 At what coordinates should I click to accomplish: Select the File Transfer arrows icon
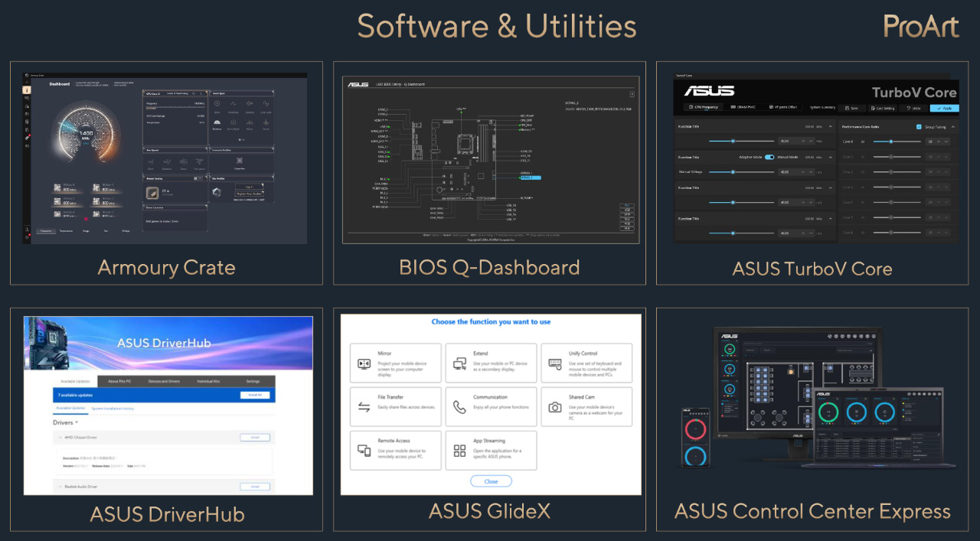tap(364, 407)
